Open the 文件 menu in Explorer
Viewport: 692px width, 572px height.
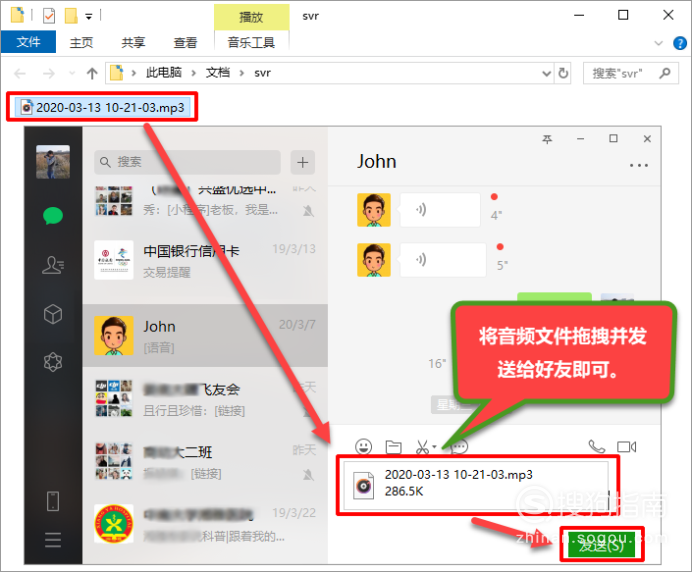click(x=29, y=42)
